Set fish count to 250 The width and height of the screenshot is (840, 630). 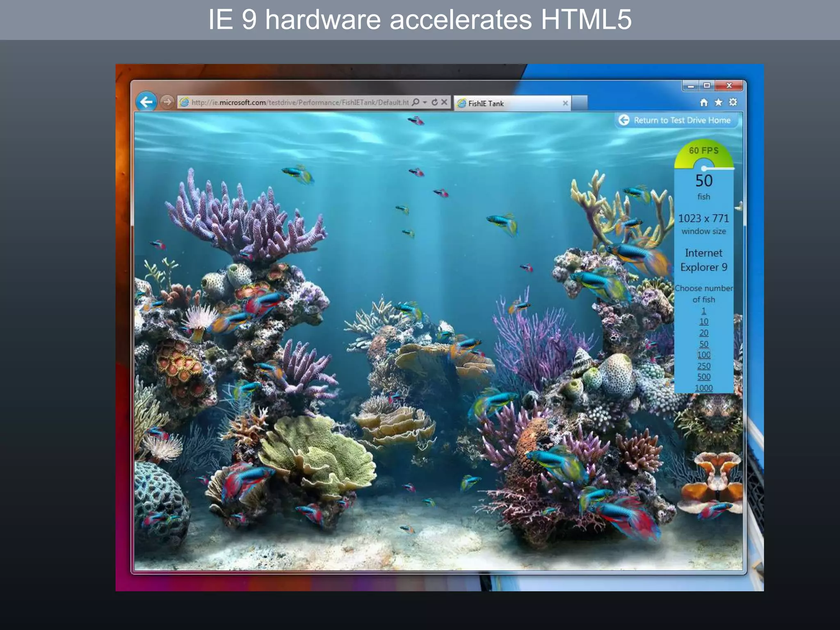point(704,366)
